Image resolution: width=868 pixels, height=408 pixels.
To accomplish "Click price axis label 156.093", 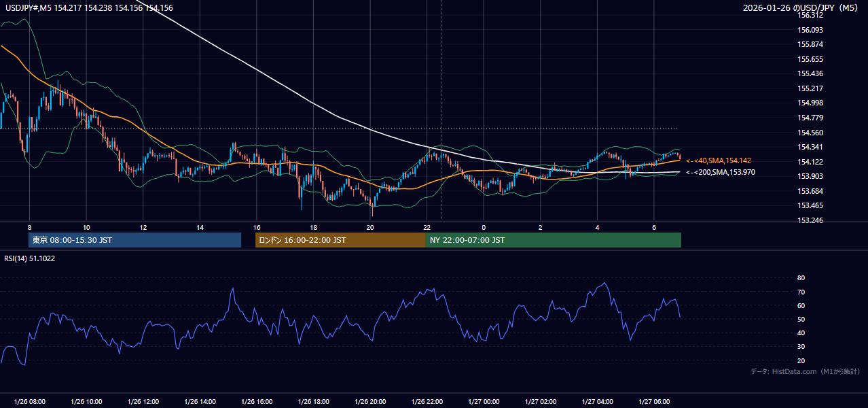I will [810, 30].
